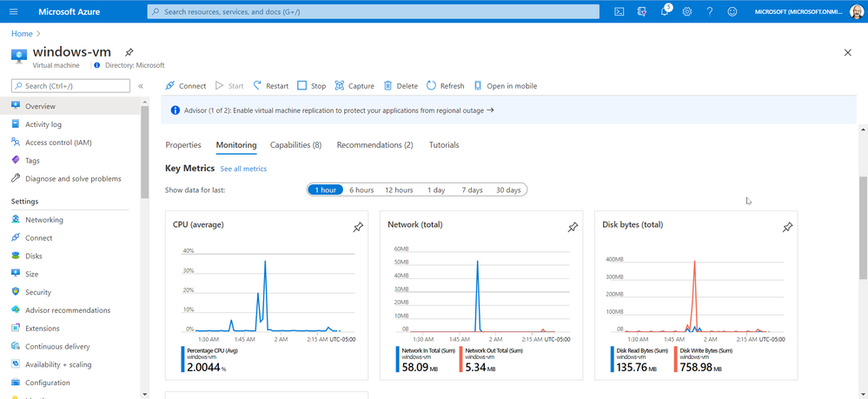This screenshot has width=868, height=399.
Task: Switch to Capabilities (8) tab
Action: coord(295,144)
